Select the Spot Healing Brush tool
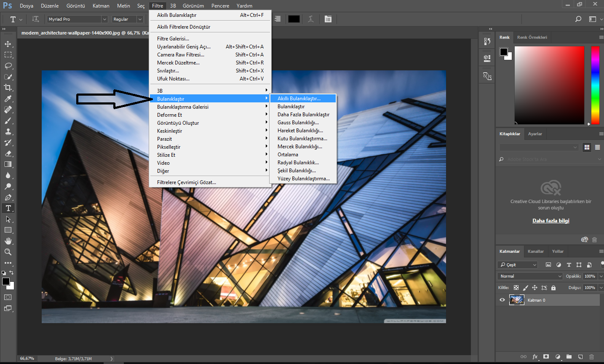 click(x=8, y=110)
